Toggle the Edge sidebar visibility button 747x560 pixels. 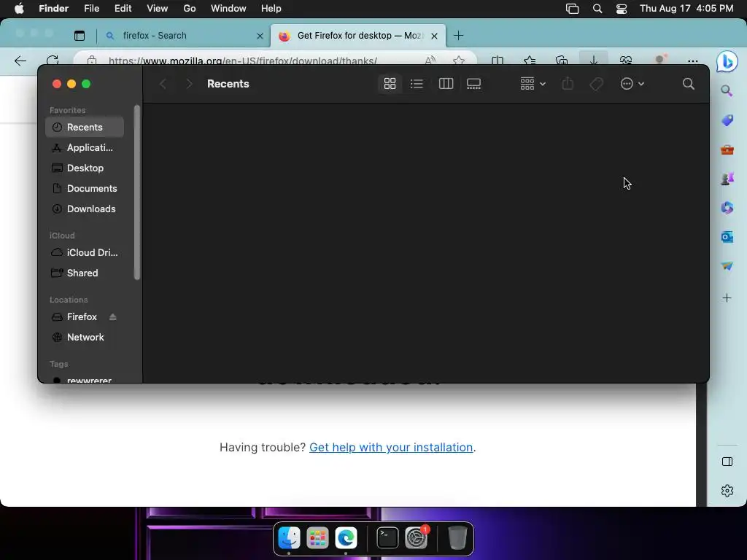pos(727,462)
